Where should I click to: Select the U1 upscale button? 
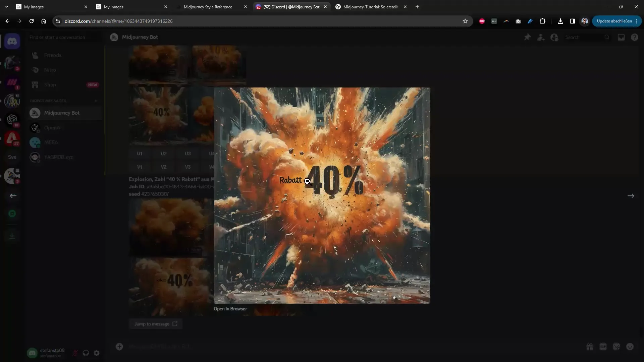139,154
